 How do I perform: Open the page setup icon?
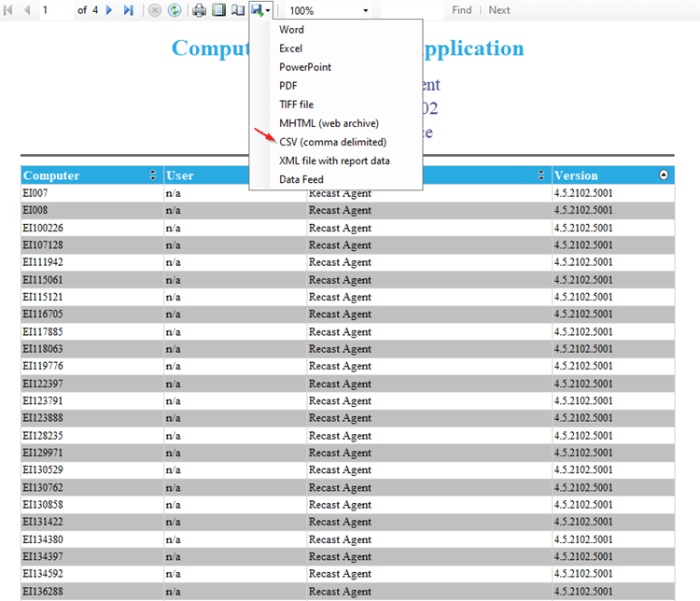pos(238,10)
